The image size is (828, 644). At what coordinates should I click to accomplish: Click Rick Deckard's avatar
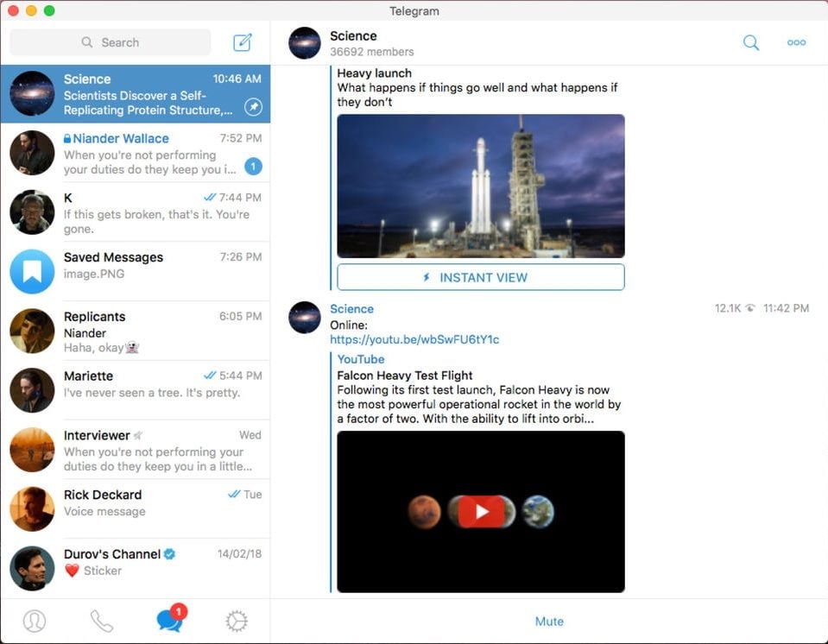pyautogui.click(x=32, y=508)
